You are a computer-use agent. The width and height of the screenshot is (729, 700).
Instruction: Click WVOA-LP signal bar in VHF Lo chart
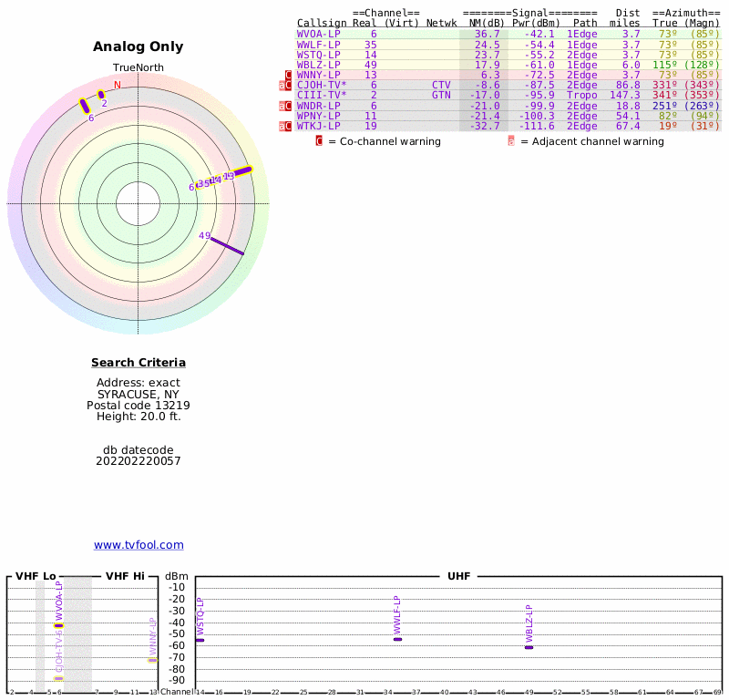coord(58,625)
